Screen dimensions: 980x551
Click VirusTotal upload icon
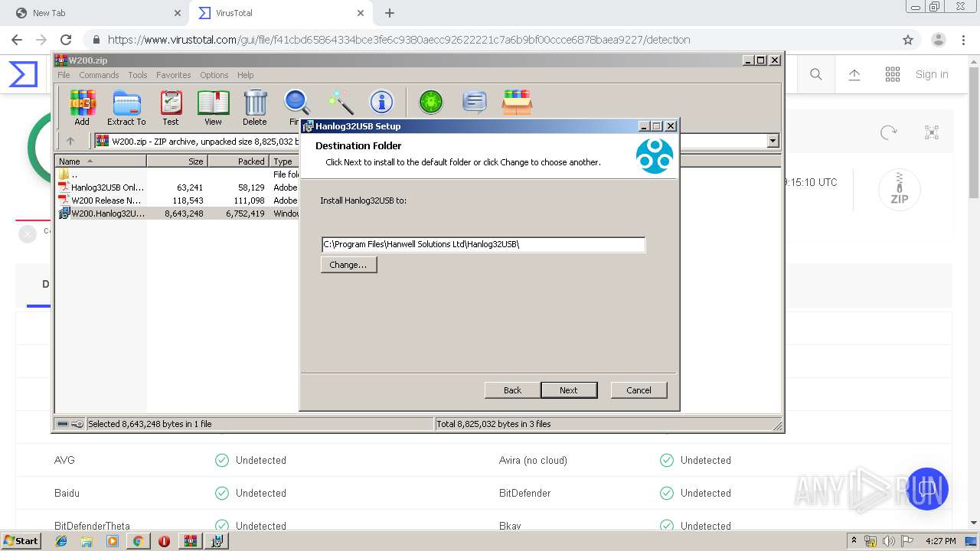pyautogui.click(x=854, y=74)
